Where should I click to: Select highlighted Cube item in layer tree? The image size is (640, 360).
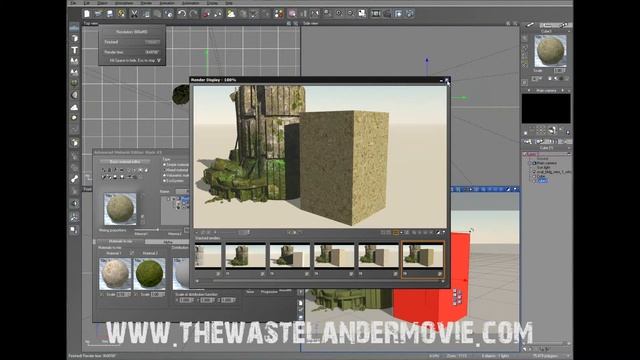pyautogui.click(x=542, y=180)
